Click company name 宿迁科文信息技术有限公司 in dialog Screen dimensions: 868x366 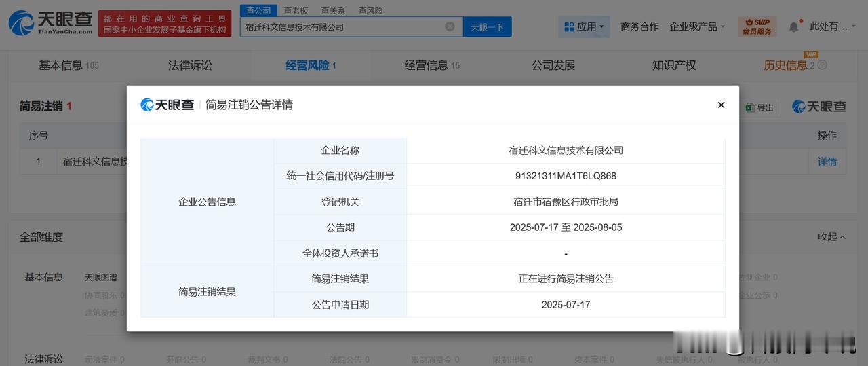[x=566, y=150]
